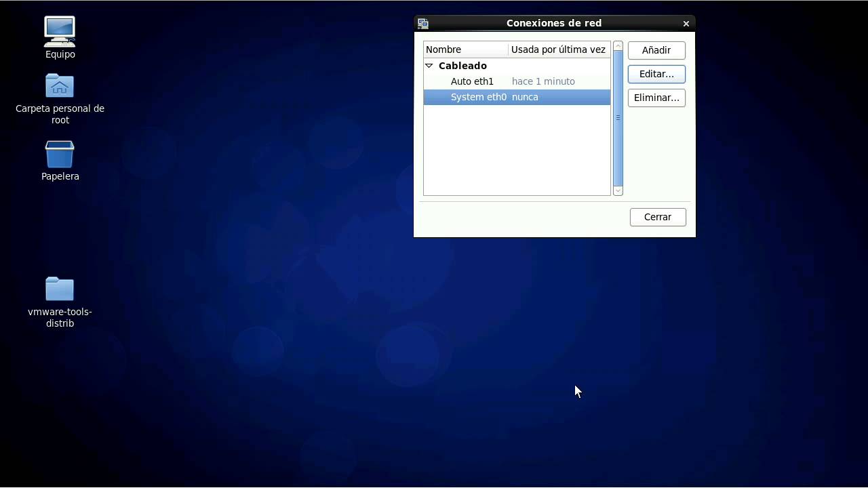Image resolution: width=868 pixels, height=488 pixels.
Task: Select the Auto eth1 connection row
Action: click(x=517, y=81)
